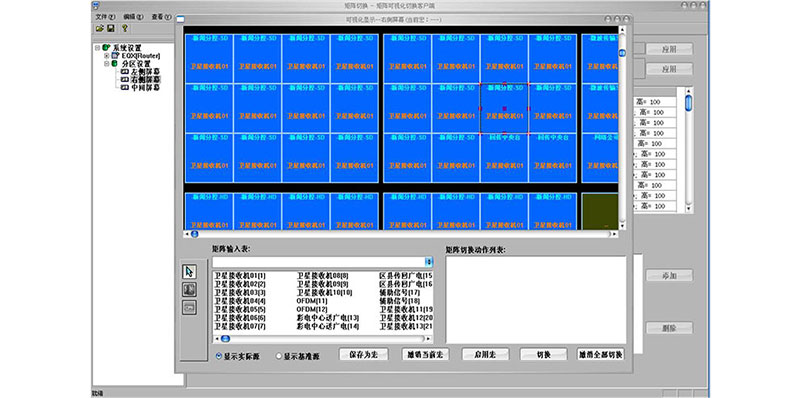Select the third tool in the left tool strip

[x=189, y=308]
